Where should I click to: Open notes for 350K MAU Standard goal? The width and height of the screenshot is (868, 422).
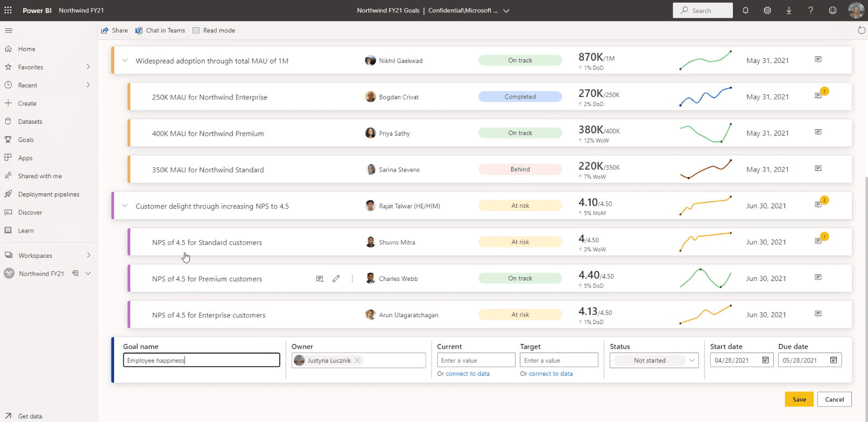818,168
